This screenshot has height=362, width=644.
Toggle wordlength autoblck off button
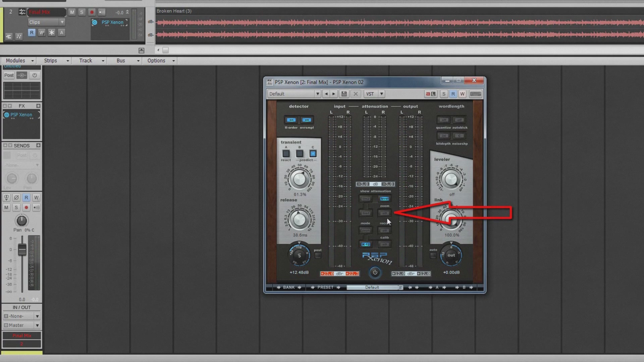click(x=459, y=120)
